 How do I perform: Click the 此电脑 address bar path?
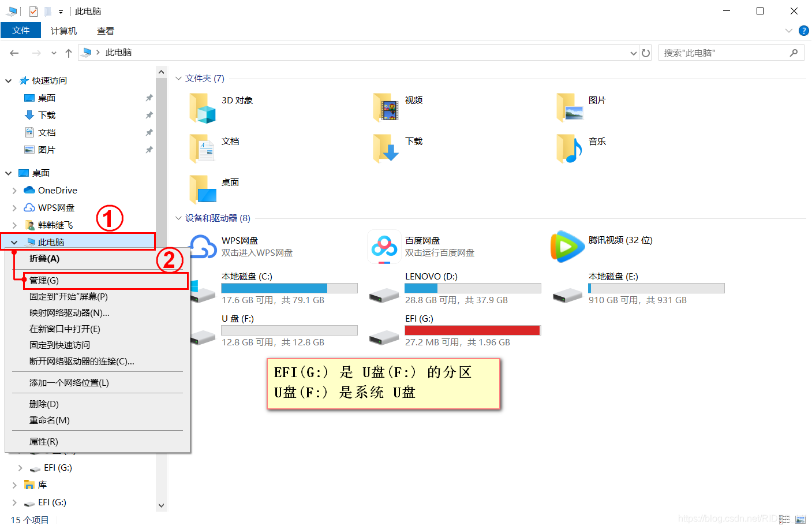point(119,53)
